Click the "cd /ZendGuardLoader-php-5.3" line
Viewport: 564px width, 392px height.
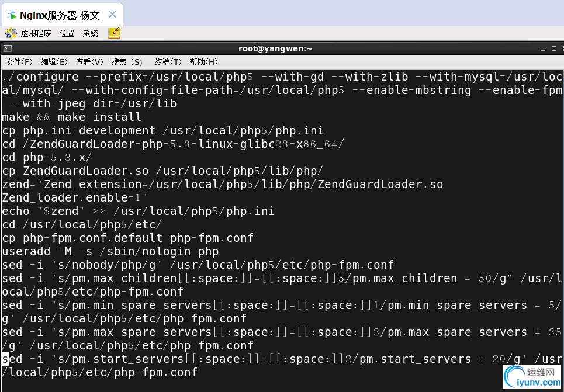click(173, 144)
